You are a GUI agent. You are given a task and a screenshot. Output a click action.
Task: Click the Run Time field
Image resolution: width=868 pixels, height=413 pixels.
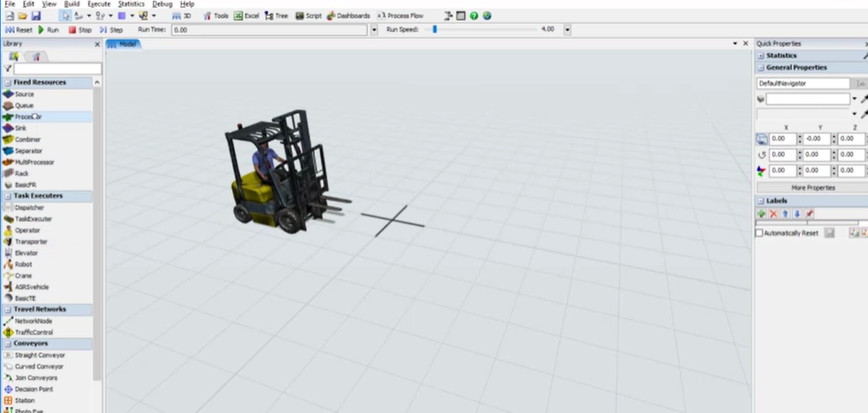tap(270, 30)
